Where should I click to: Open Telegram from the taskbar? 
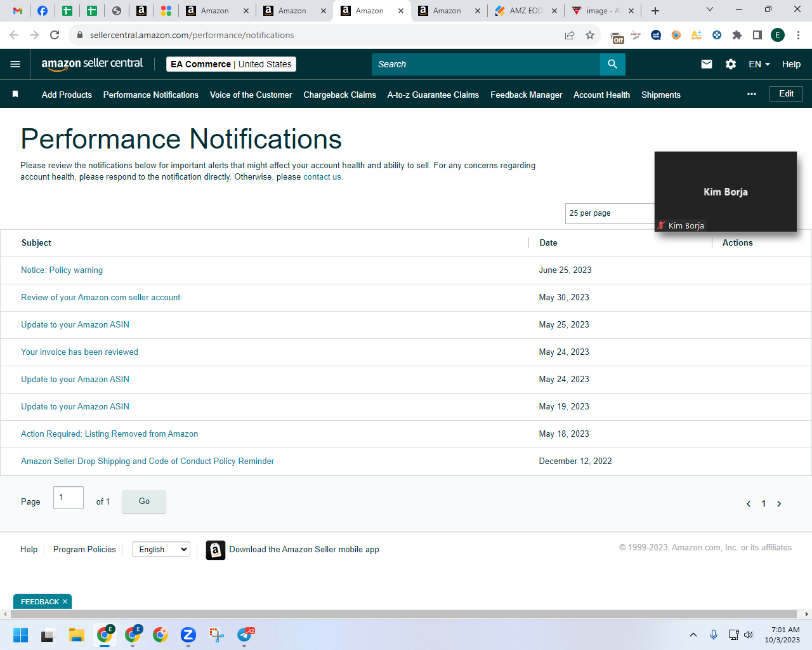(245, 635)
